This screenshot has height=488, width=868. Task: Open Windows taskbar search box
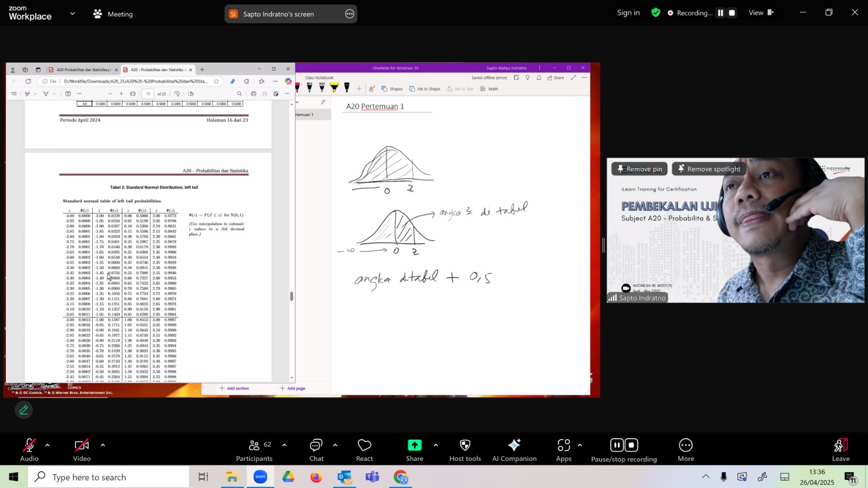[x=108, y=477]
